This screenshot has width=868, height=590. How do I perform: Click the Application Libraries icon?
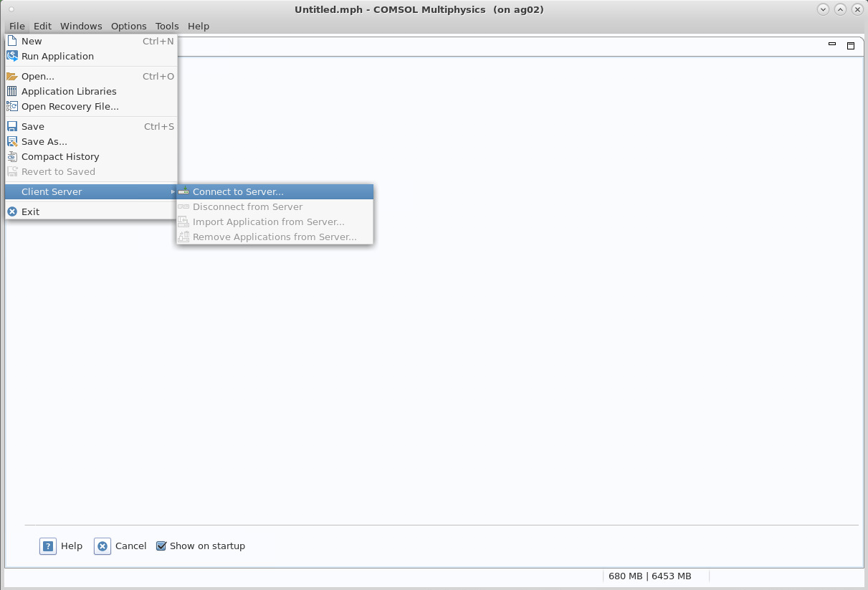tap(11, 91)
